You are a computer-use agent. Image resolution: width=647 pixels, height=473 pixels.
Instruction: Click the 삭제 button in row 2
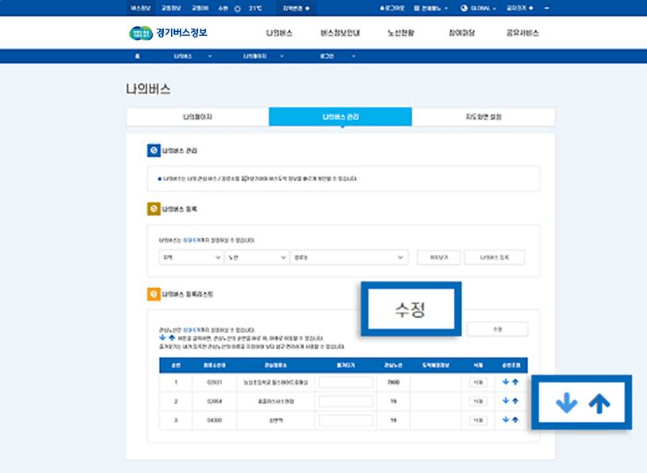(478, 401)
